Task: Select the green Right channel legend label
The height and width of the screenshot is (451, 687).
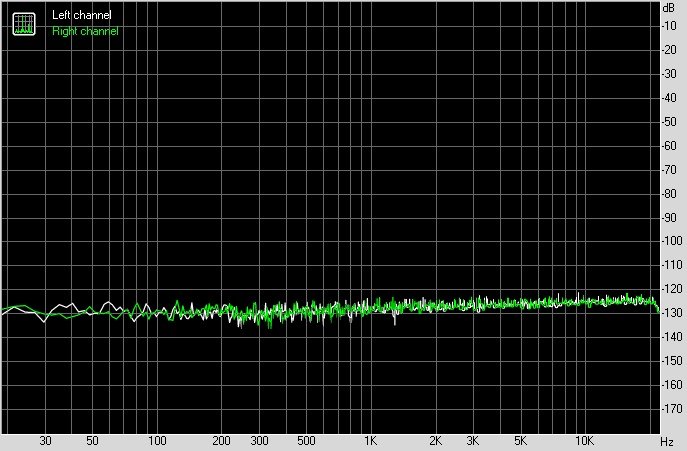Action: pos(85,31)
